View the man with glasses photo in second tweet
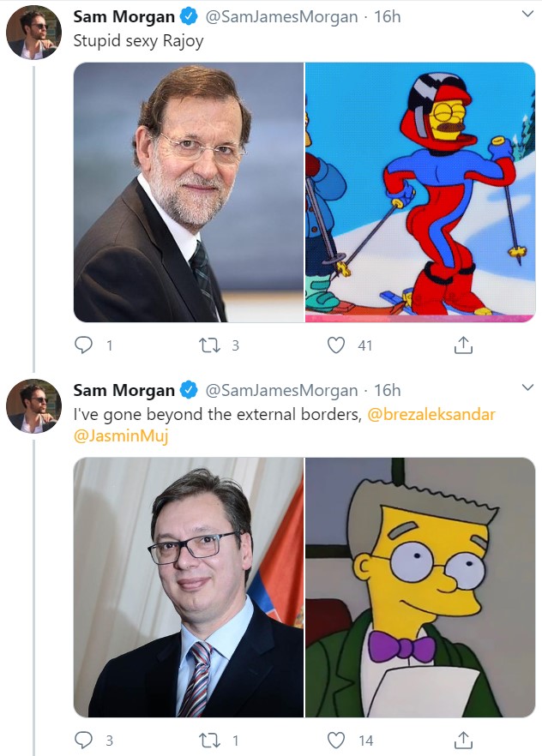Image resolution: width=542 pixels, height=756 pixels. 189,586
